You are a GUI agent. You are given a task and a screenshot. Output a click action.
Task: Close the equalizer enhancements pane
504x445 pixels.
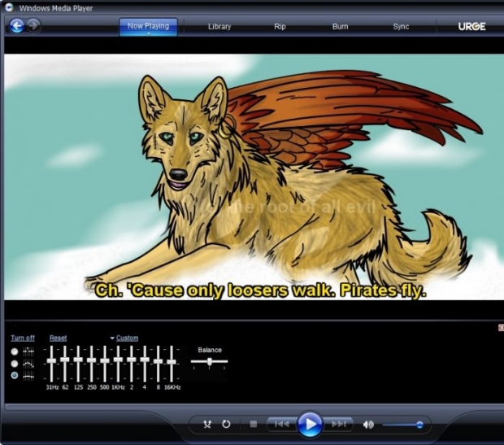click(x=500, y=327)
